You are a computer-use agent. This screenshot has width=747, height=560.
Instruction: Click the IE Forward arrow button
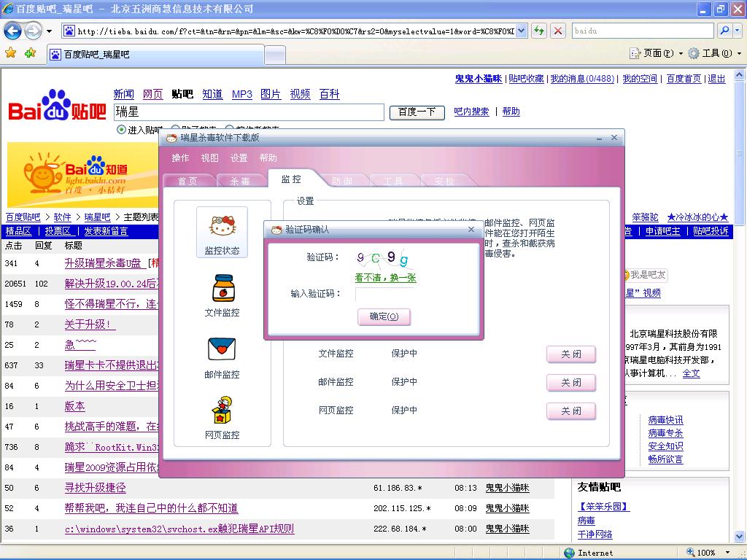click(x=33, y=31)
